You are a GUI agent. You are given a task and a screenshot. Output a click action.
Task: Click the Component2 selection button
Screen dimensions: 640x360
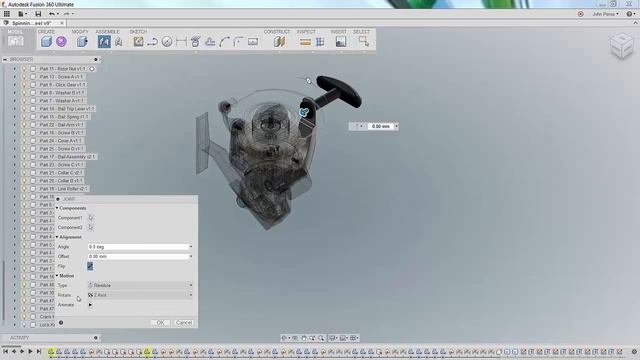[91, 227]
